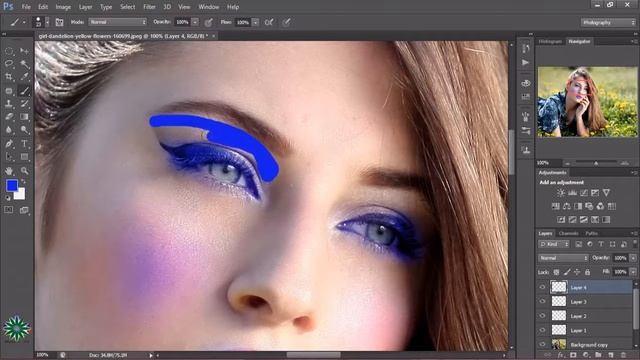Enable airbrush-style build-up

(269, 22)
